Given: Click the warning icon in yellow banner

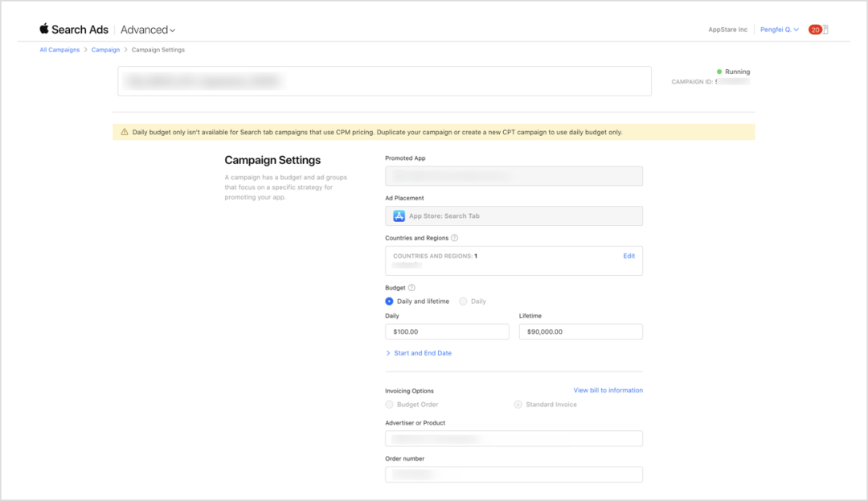Looking at the screenshot, I should [125, 132].
